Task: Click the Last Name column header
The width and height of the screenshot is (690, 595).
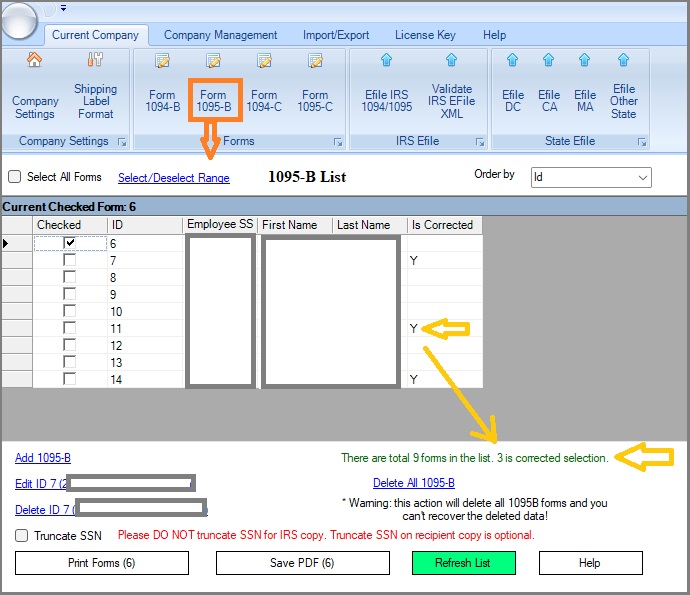Action: (364, 225)
